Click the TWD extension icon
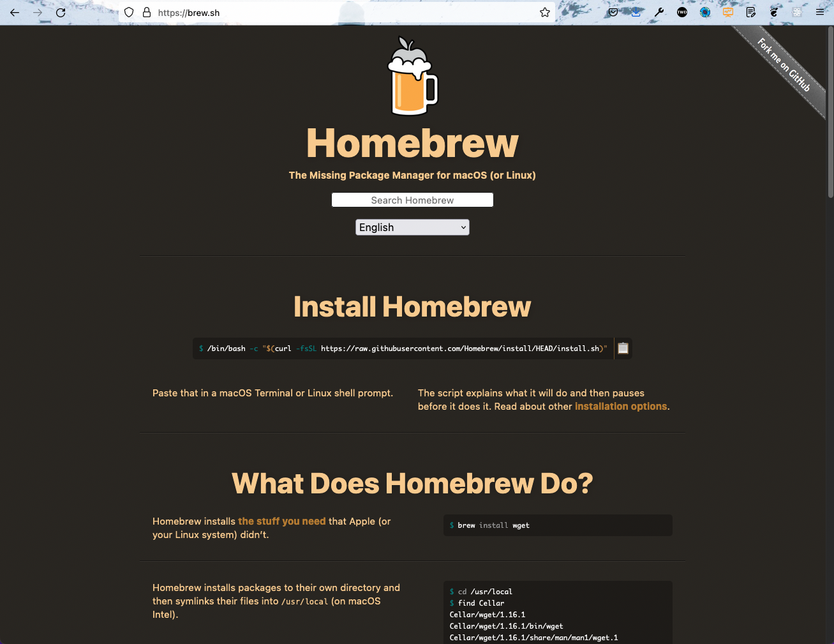This screenshot has width=834, height=644. point(682,12)
